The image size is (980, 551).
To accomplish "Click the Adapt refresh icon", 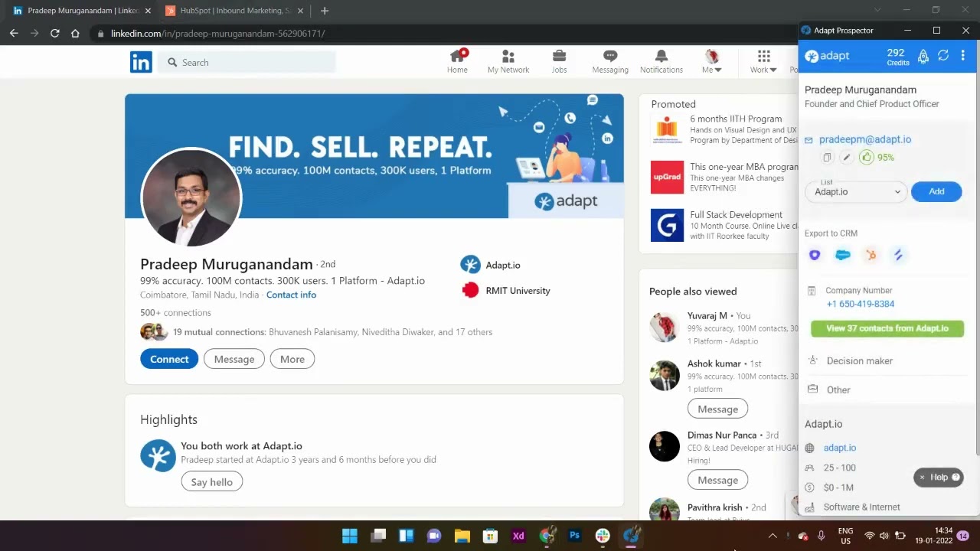I will (x=943, y=56).
